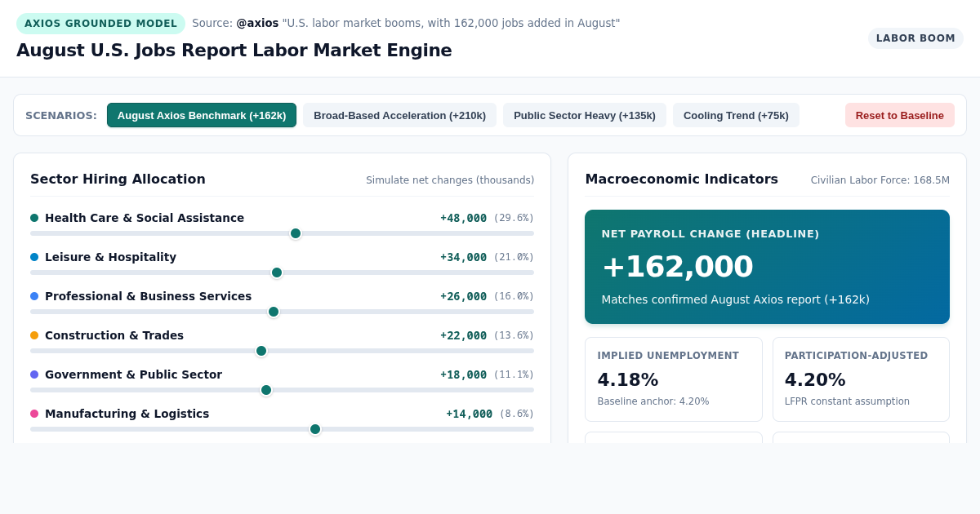Image resolution: width=980 pixels, height=514 pixels.
Task: Click Simulate net changes (thousands) caption
Action: pyautogui.click(x=450, y=180)
